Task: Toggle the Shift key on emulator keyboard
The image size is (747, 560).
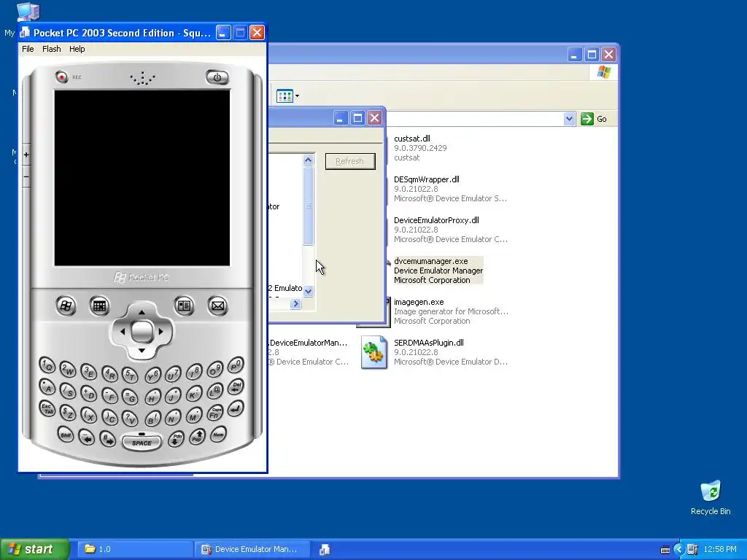Action: point(66,435)
